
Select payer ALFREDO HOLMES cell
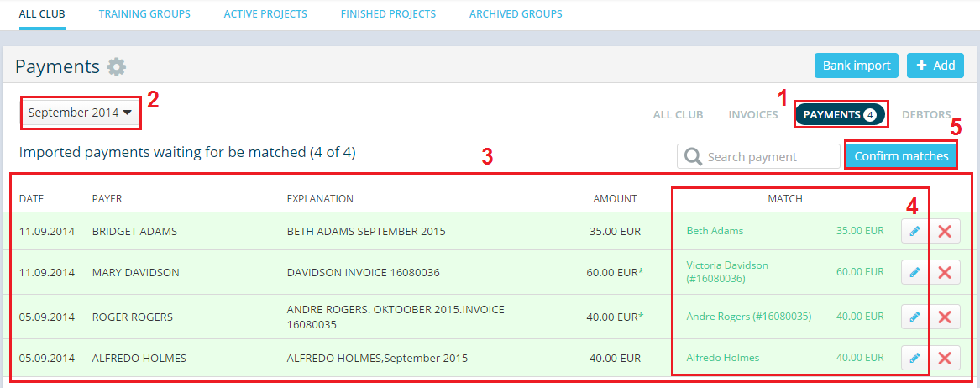(139, 359)
